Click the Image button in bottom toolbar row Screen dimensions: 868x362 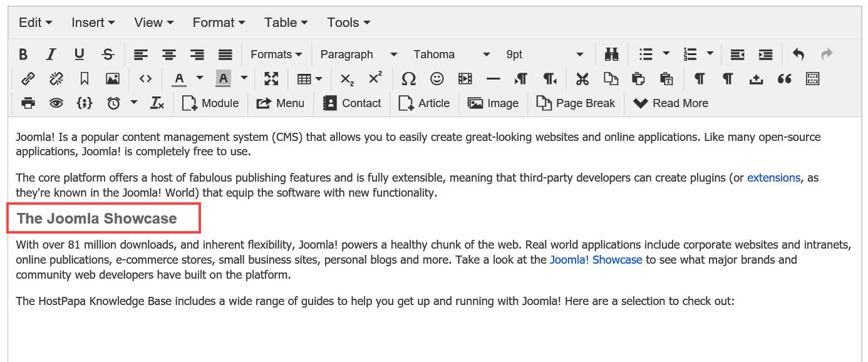(493, 103)
